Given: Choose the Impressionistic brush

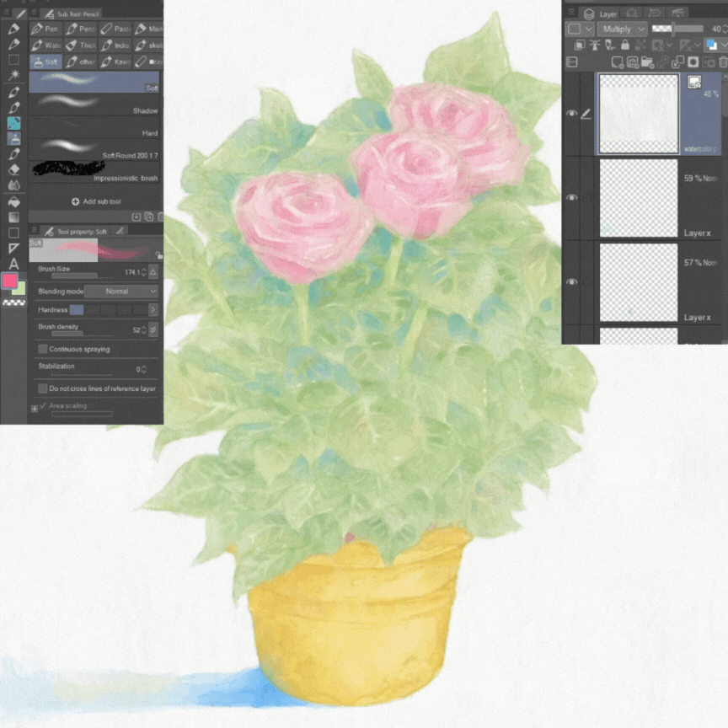Looking at the screenshot, I should [x=94, y=172].
